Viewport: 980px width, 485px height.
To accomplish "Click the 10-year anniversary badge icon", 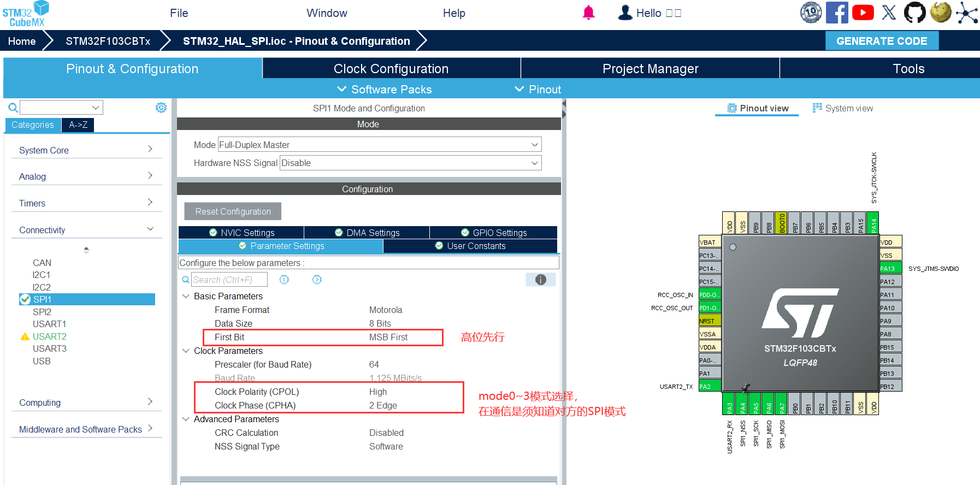I will pos(811,13).
